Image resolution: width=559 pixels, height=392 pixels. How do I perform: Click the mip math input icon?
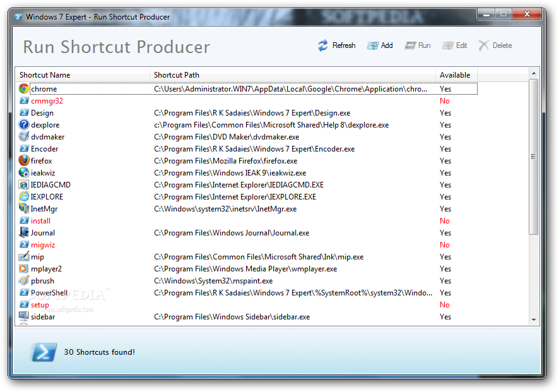pyautogui.click(x=24, y=256)
